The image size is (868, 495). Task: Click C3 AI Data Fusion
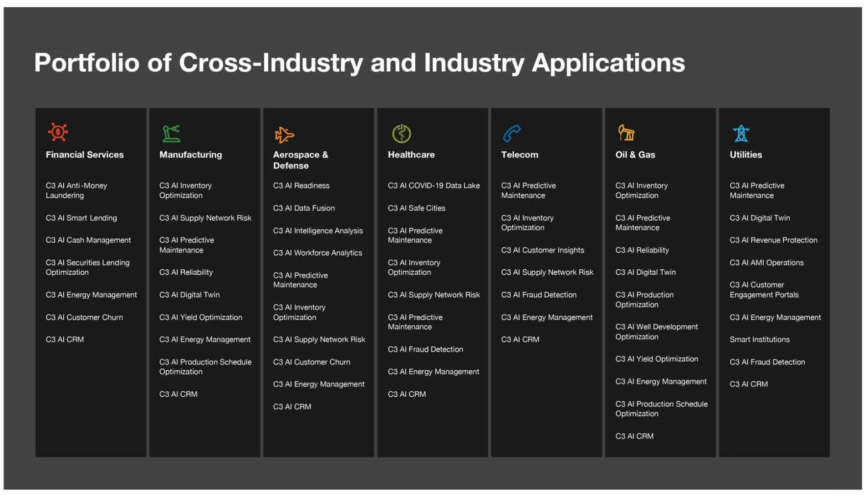click(x=304, y=208)
